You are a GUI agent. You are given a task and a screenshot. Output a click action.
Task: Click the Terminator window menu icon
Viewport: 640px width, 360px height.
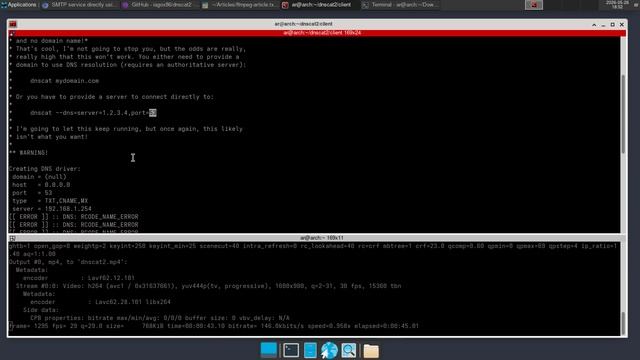(x=13, y=24)
